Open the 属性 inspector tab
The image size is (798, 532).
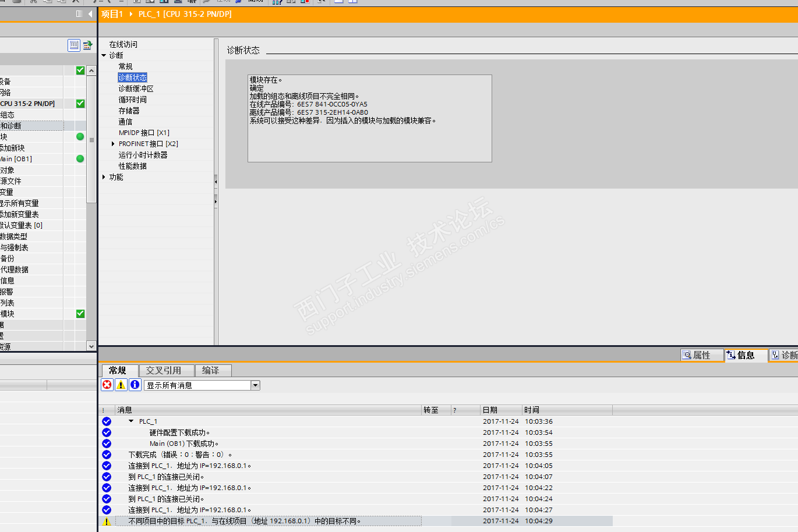click(702, 355)
